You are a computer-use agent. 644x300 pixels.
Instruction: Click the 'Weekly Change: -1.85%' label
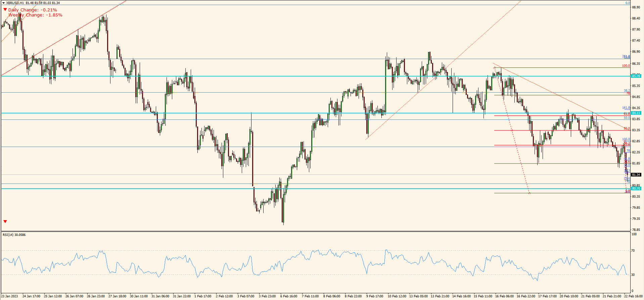(35, 15)
